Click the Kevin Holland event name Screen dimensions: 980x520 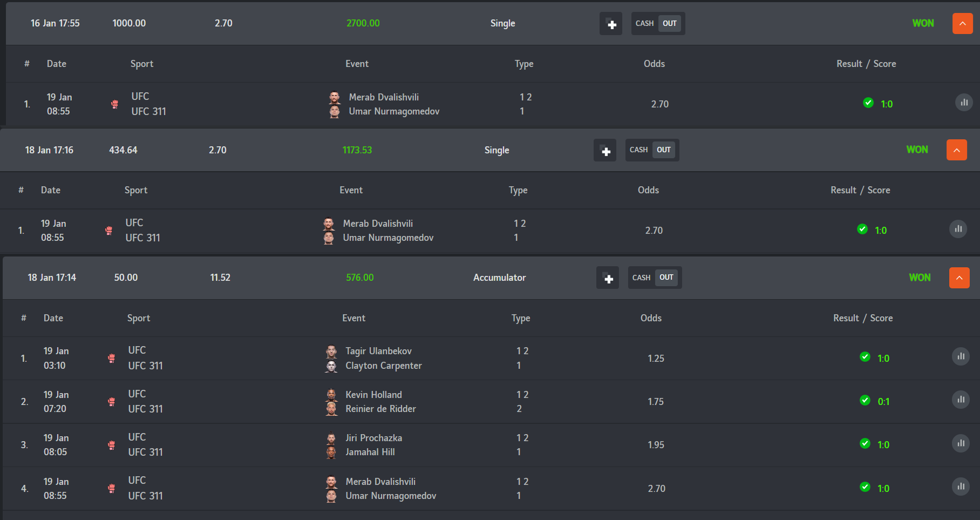pos(373,395)
